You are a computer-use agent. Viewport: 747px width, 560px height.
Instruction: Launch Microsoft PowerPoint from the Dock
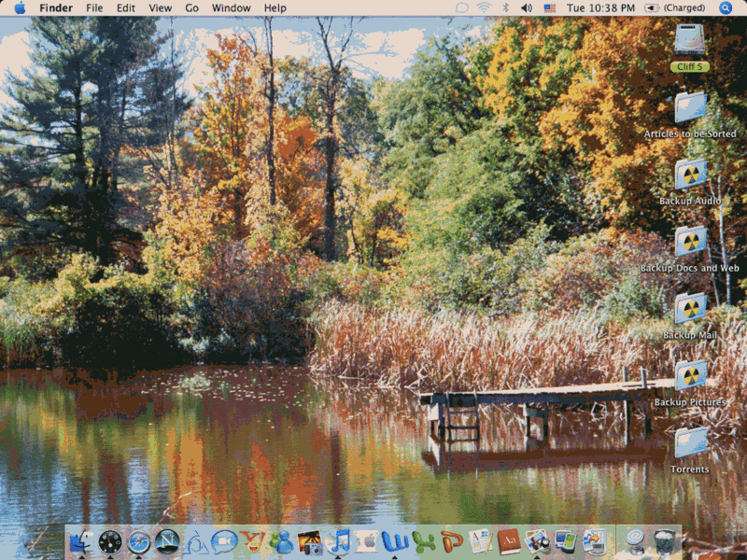pyautogui.click(x=452, y=541)
